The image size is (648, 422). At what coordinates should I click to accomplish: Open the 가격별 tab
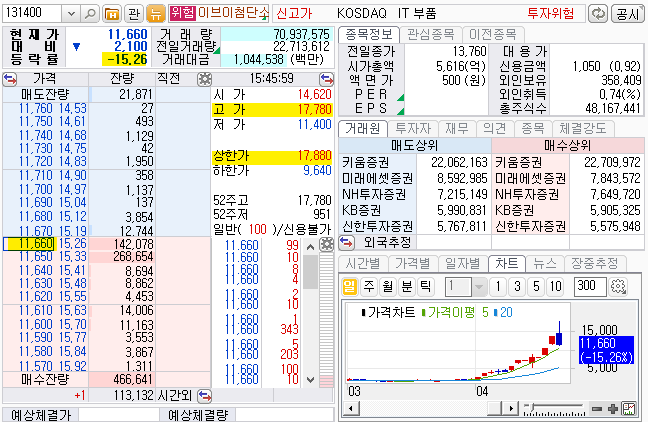412,263
